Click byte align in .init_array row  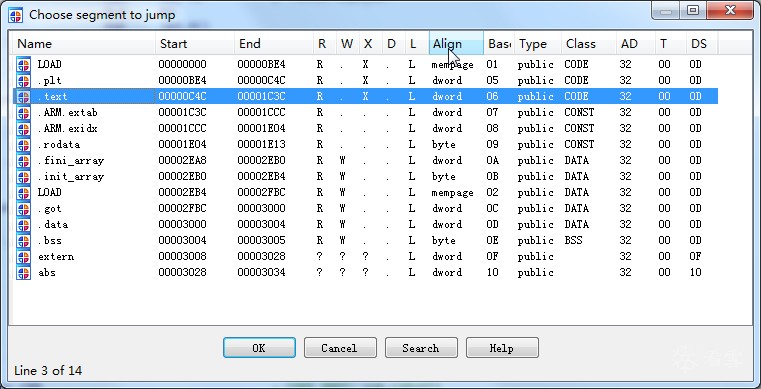444,177
